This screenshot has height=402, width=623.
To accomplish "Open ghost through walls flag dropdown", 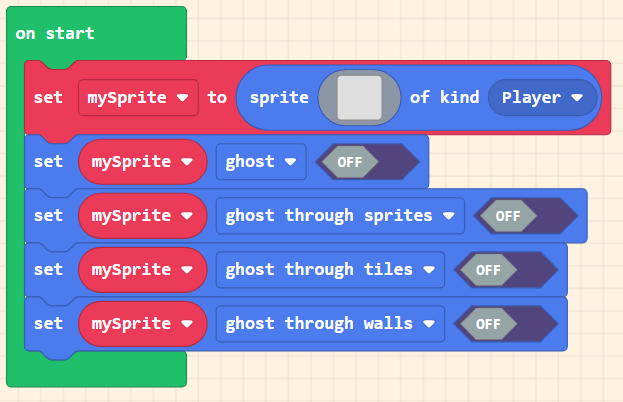I will click(x=330, y=323).
